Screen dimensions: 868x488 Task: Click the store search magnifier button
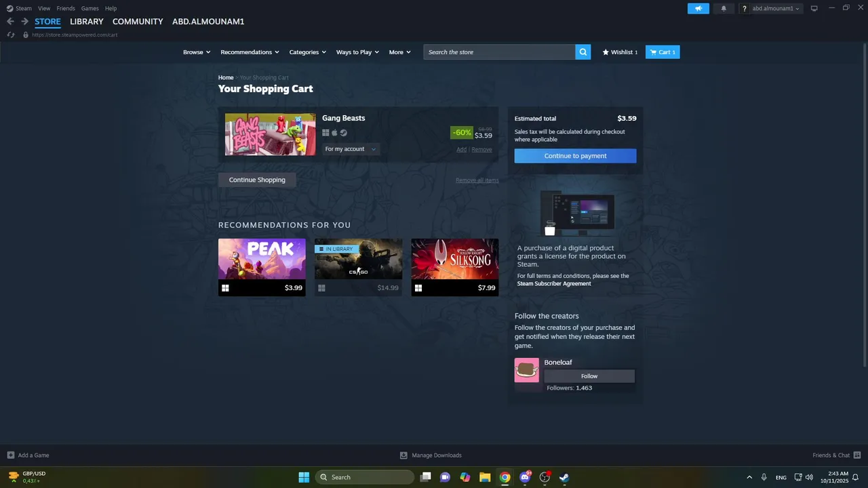(x=583, y=52)
